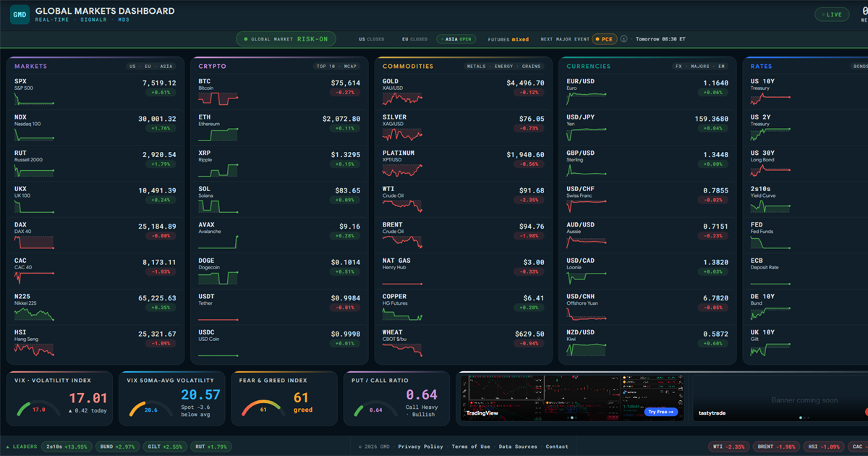Click the LIVE status indicator
Viewport: 868px width, 456px height.
832,14
